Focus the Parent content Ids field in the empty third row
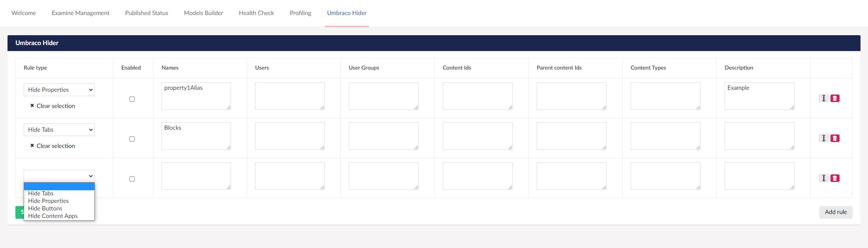Viewport: 868px width, 248px height. pos(571,176)
